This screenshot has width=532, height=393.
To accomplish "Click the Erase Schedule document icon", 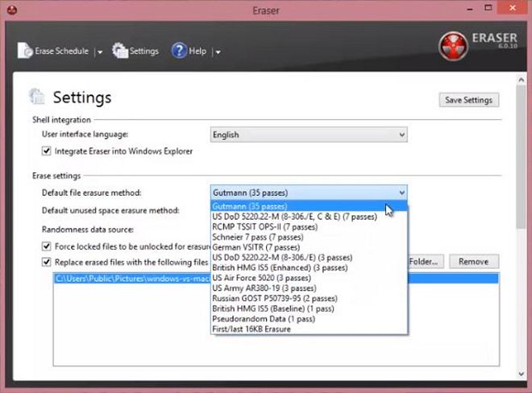I will click(x=25, y=51).
